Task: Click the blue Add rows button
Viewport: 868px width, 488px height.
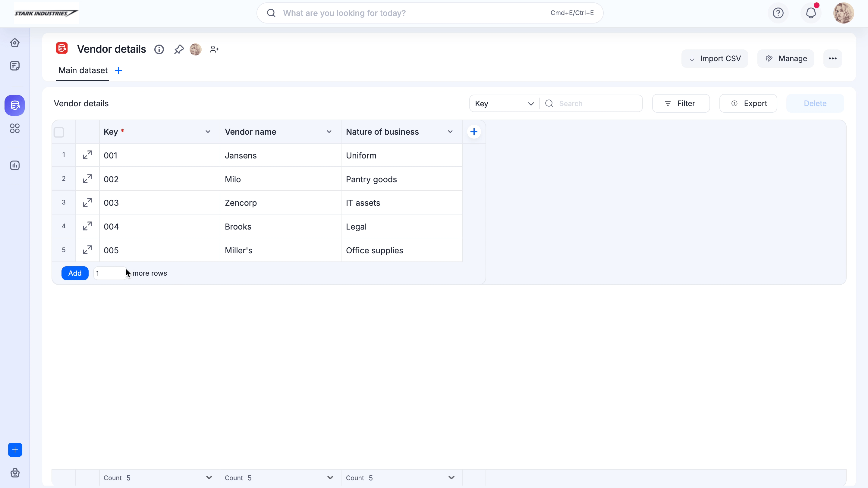Action: [x=75, y=273]
